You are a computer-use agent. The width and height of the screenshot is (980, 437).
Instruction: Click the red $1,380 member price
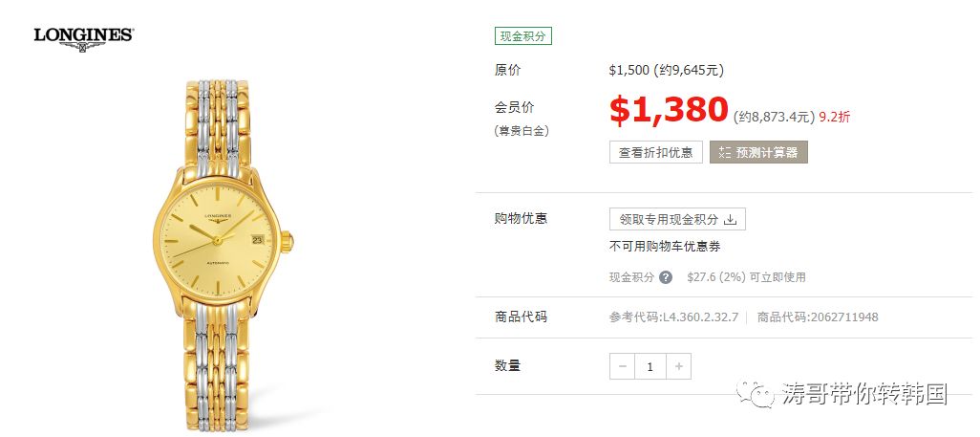point(669,110)
